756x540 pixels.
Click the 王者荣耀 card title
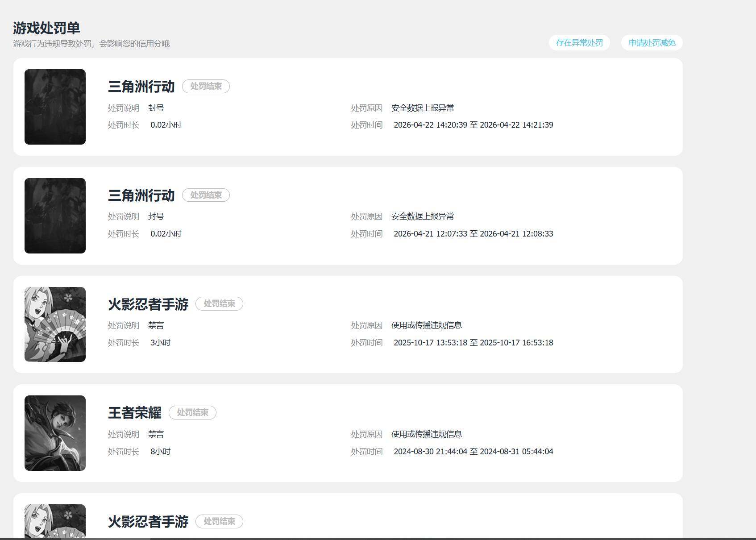[134, 413]
